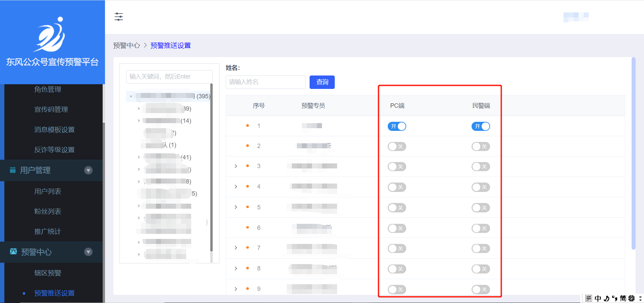Focus the 请输入姓名 input field
644x303 pixels.
(265, 82)
